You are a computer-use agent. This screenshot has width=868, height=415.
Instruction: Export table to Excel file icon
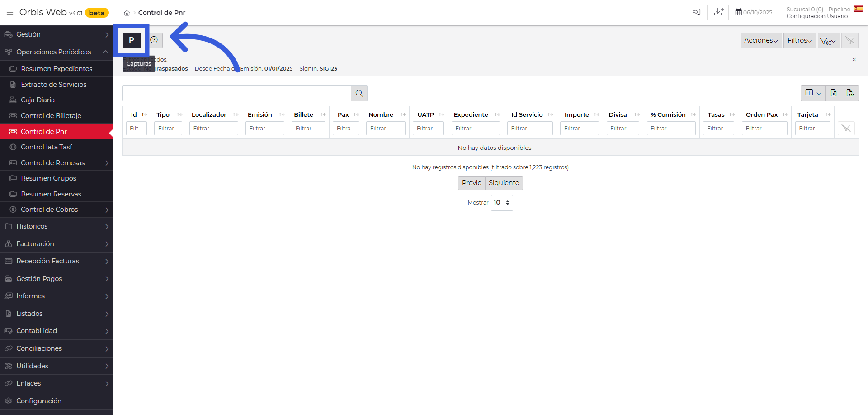click(834, 93)
